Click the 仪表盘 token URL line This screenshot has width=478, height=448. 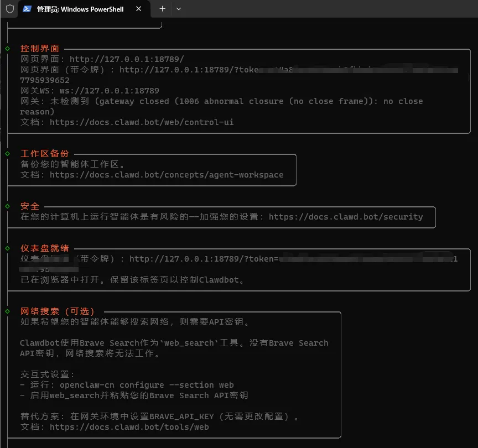239,259
